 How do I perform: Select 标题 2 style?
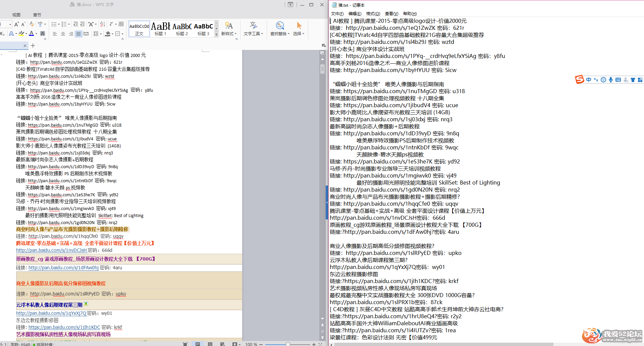[x=182, y=29]
